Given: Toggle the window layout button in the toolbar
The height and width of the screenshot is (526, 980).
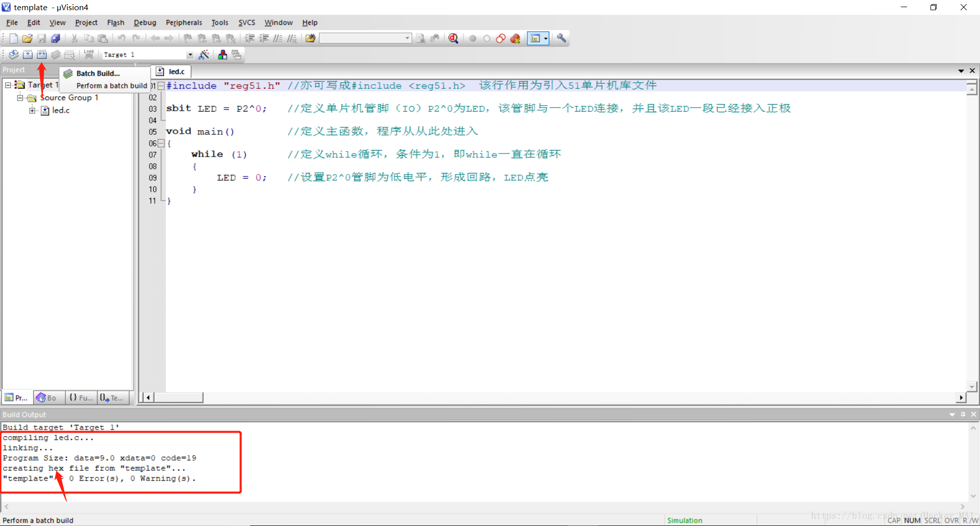Looking at the screenshot, I should tap(535, 38).
